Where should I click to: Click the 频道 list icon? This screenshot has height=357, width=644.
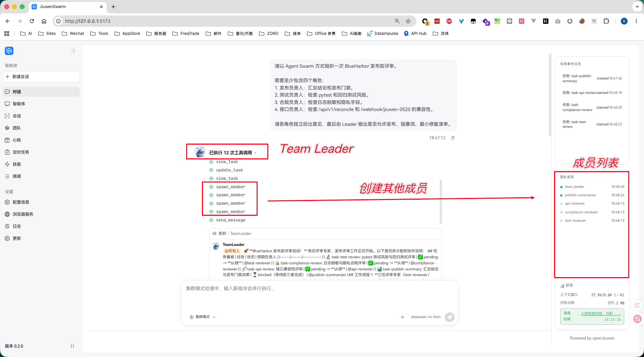7,176
